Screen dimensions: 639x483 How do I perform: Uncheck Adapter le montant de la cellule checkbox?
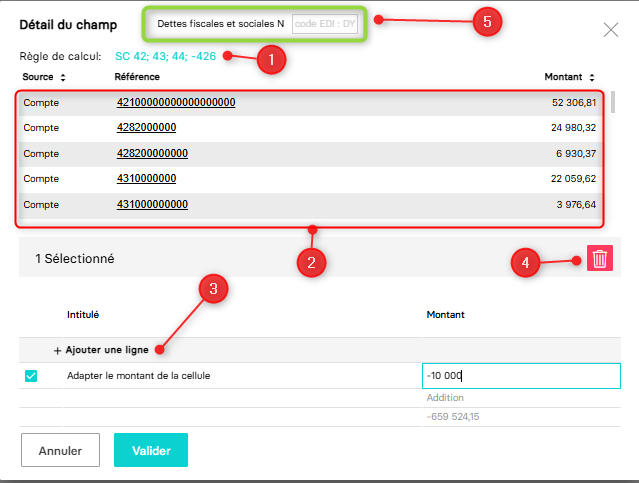(31, 376)
